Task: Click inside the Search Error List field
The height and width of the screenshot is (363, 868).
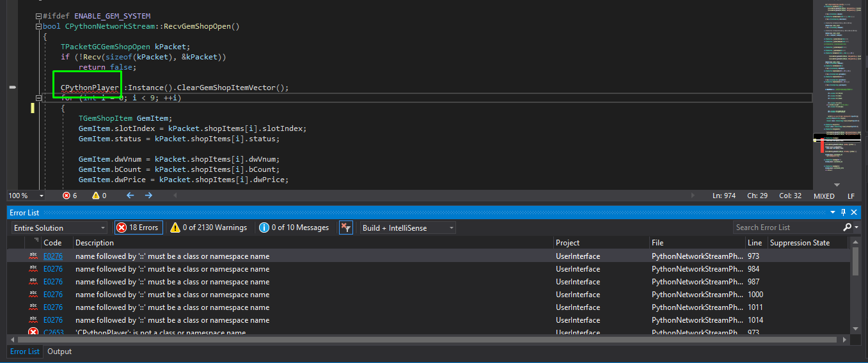Action: 787,228
